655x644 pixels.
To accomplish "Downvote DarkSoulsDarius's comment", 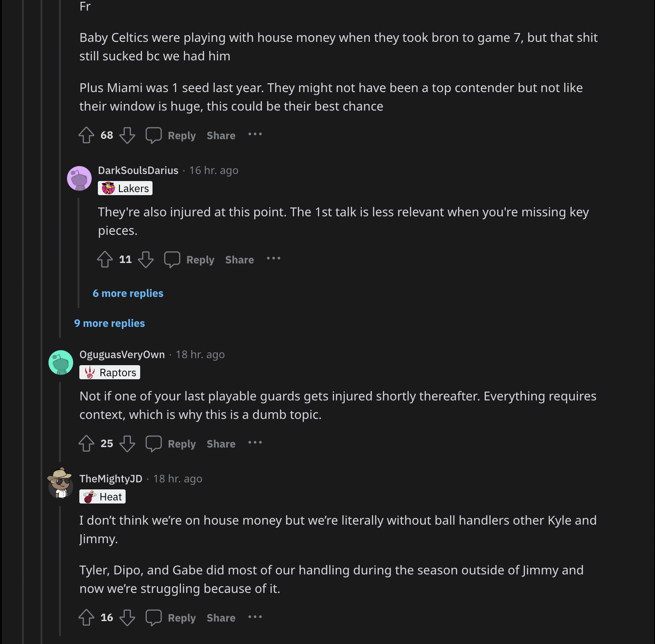I will click(x=146, y=259).
